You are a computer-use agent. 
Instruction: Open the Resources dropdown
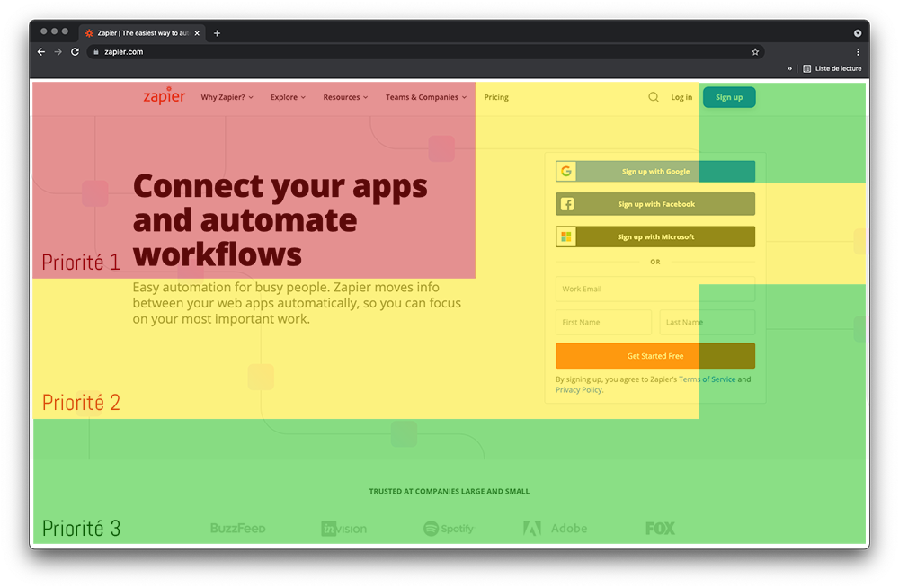[345, 97]
